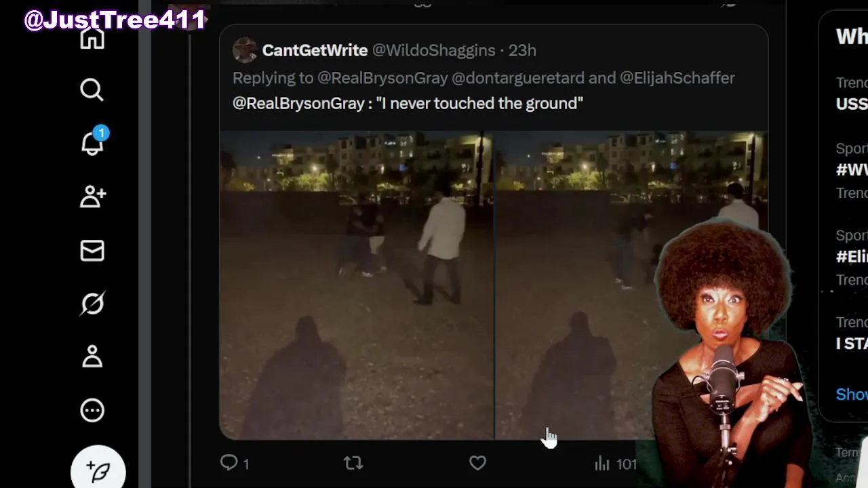Open the left night-scene image in tweet
Screen dimensions: 868x488
pyautogui.click(x=356, y=285)
